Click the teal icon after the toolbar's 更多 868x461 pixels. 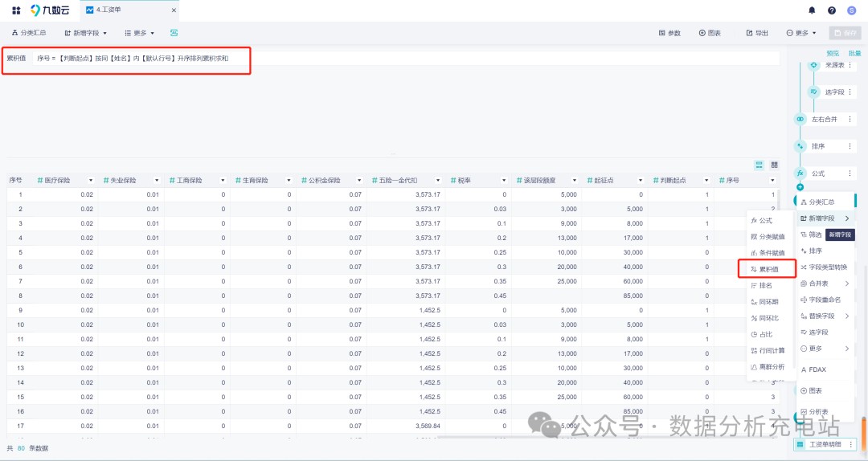coord(174,33)
